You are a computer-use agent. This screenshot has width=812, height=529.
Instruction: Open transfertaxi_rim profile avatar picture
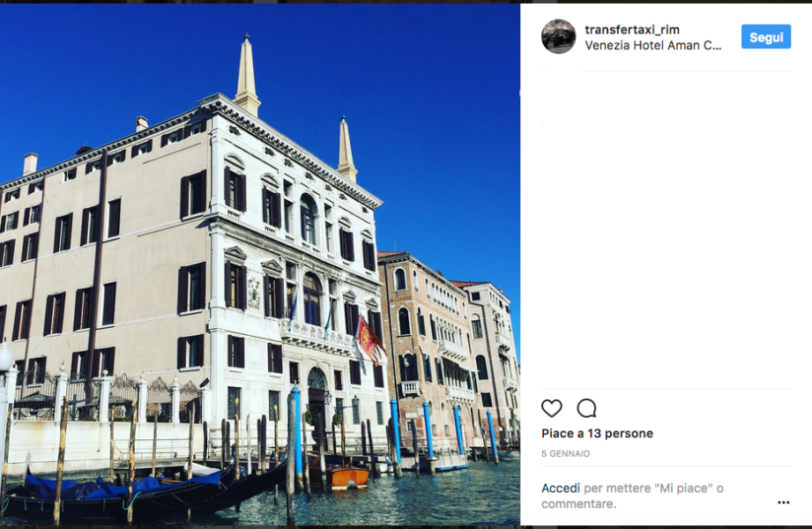[558, 36]
